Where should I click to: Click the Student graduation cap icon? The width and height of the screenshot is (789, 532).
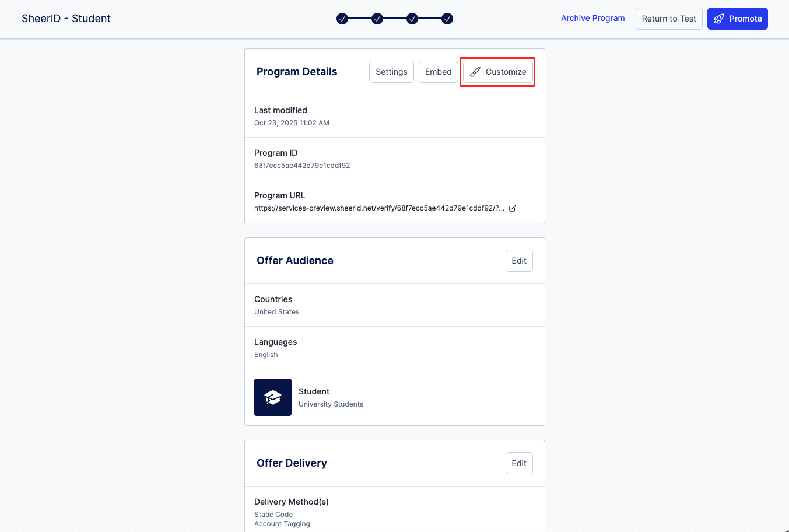pos(273,397)
